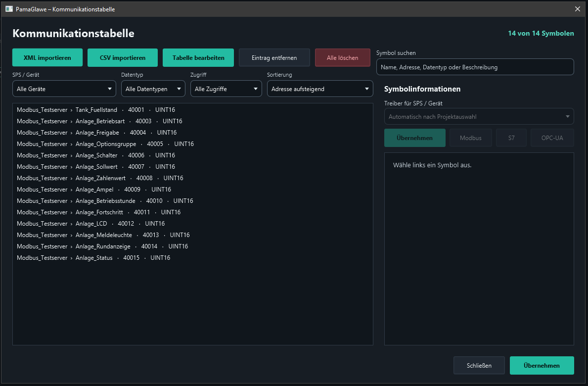Pick the Anlage_Optionsgruppe entry
The height and width of the screenshot is (386, 588).
tap(193, 144)
